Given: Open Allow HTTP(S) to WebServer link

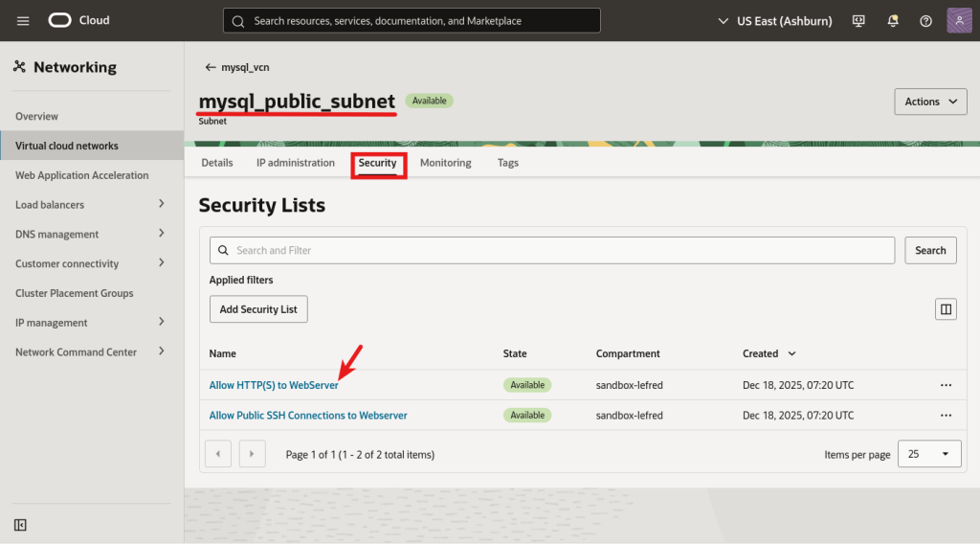Looking at the screenshot, I should coord(274,385).
